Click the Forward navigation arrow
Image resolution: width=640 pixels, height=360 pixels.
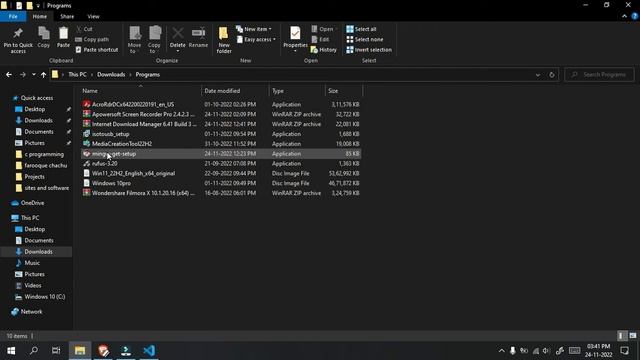pyautogui.click(x=23, y=75)
